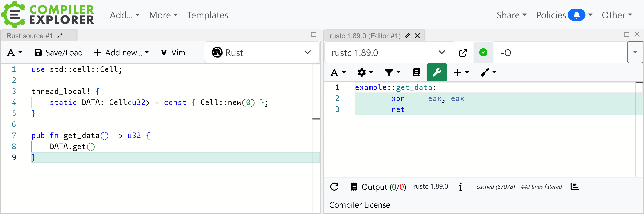644x214 pixels.
Task: Toggle Vim keybinding mode
Action: click(173, 53)
